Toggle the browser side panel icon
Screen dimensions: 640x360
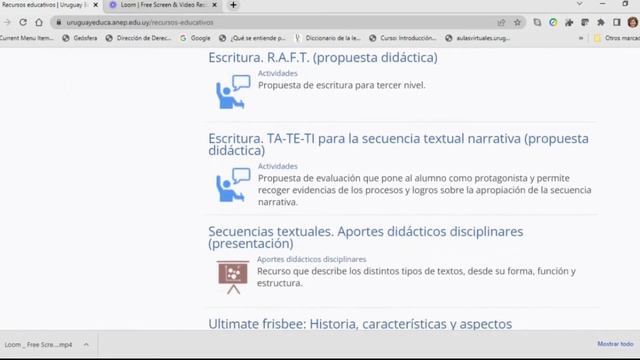tap(617, 22)
